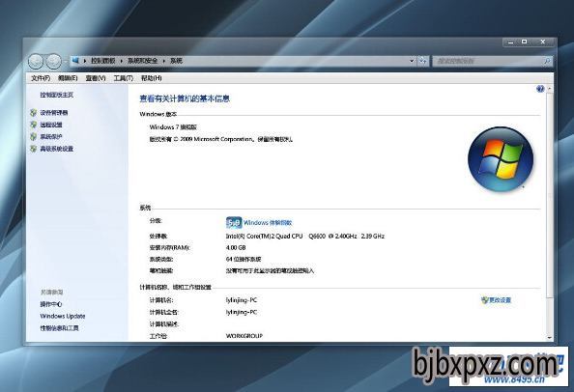Click the 更改设置 link
The height and width of the screenshot is (392, 574).
(x=500, y=300)
